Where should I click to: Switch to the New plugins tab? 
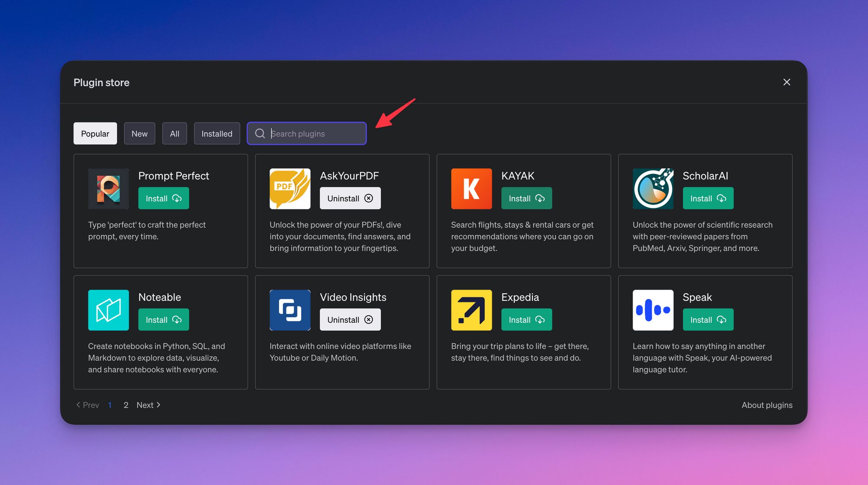point(139,134)
